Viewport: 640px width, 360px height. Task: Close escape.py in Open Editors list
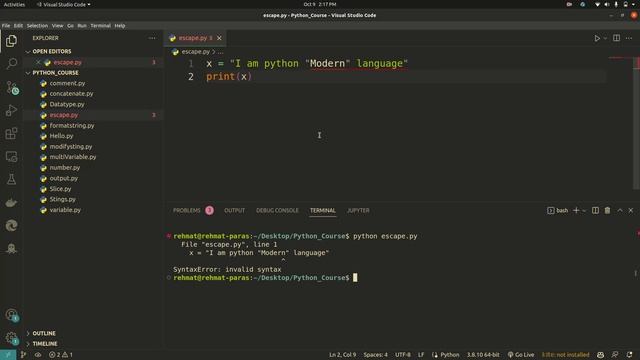tap(38, 62)
